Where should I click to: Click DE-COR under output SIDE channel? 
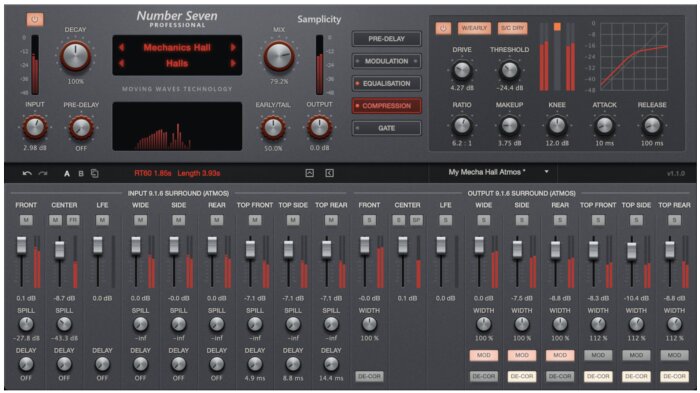(522, 376)
